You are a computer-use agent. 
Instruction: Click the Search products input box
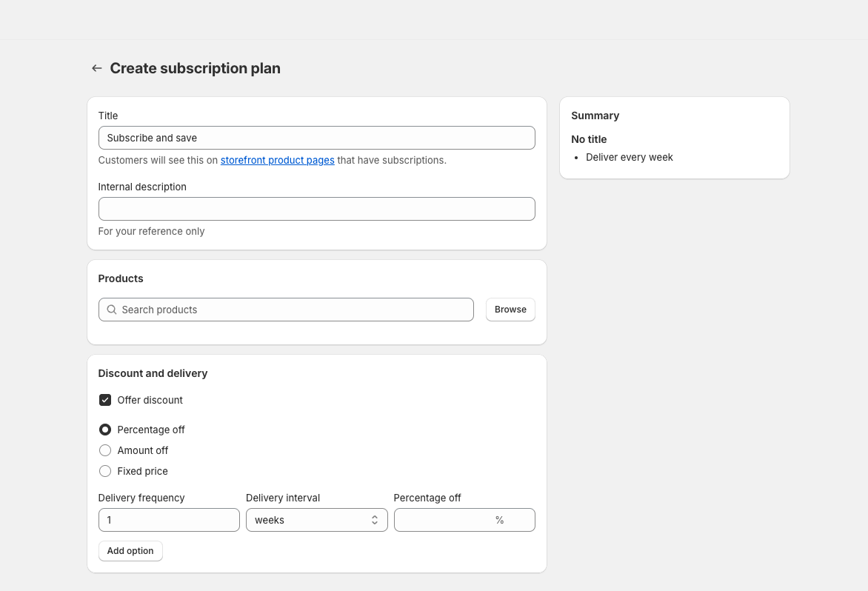point(293,310)
